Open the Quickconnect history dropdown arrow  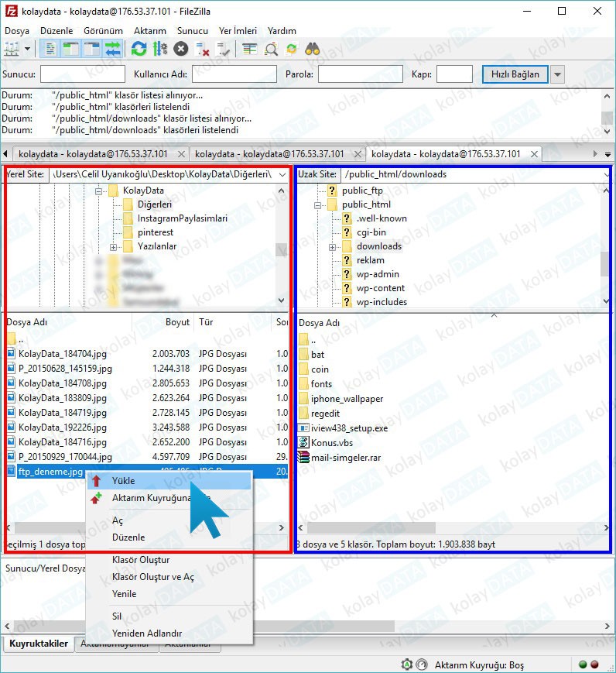click(557, 74)
